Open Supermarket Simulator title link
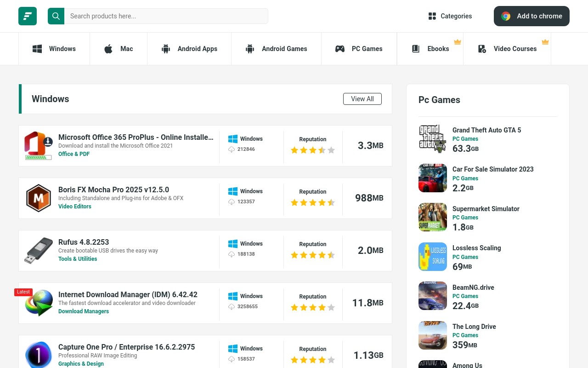Image resolution: width=588 pixels, height=368 pixels. (x=486, y=209)
